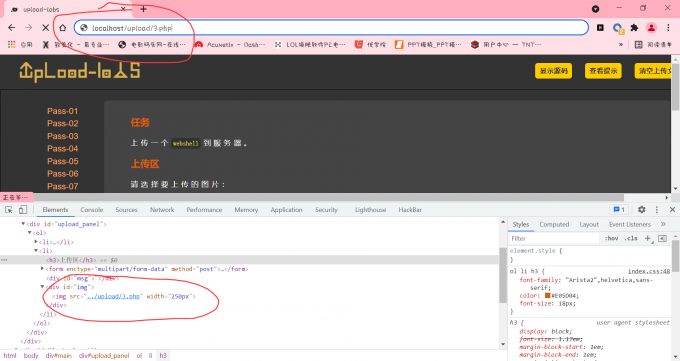Open the apps bookmark grid icon
680x361 pixels.
tap(12, 44)
